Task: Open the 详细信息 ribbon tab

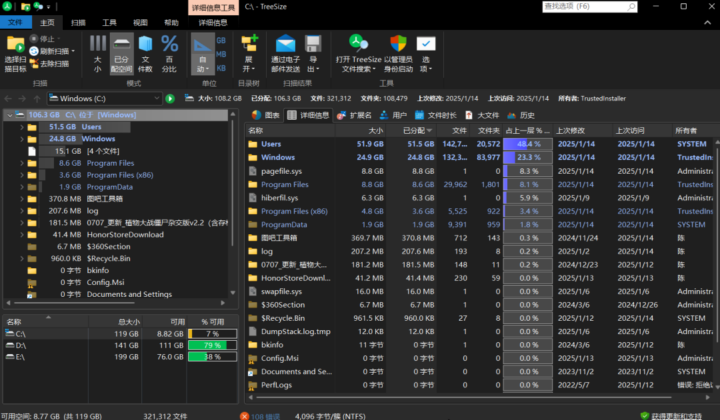Action: (x=213, y=22)
